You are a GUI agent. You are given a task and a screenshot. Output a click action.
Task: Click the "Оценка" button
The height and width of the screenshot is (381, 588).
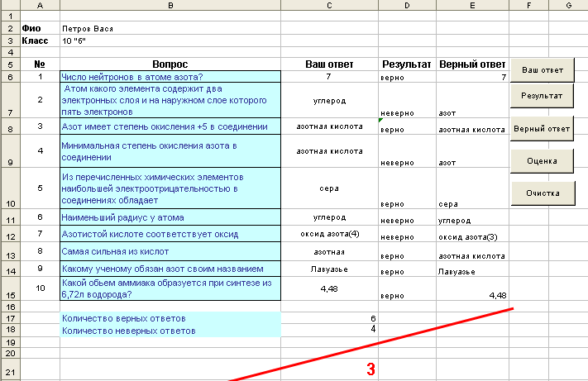[x=542, y=160]
